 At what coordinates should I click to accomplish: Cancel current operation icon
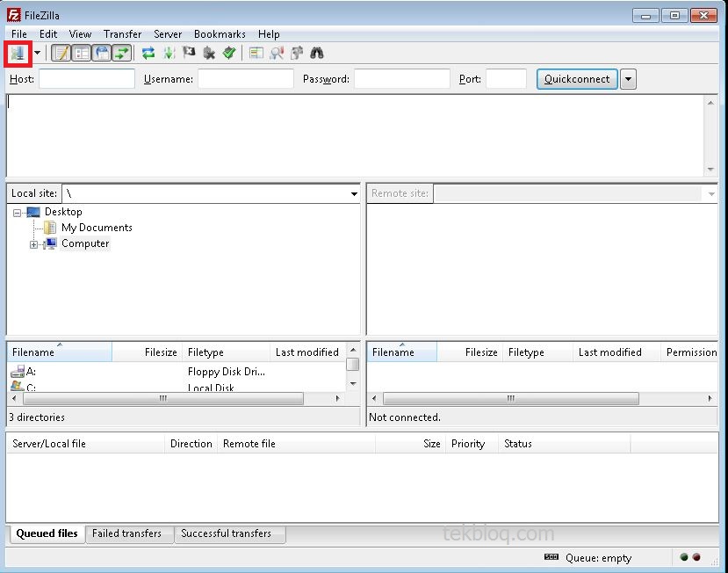coord(189,53)
